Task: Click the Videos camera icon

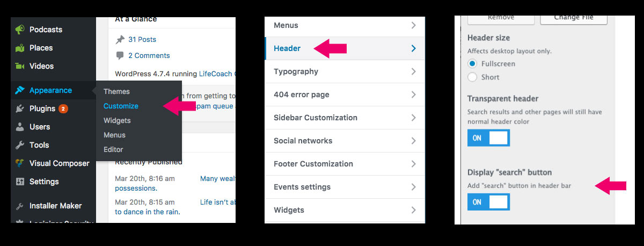Action: pos(20,66)
